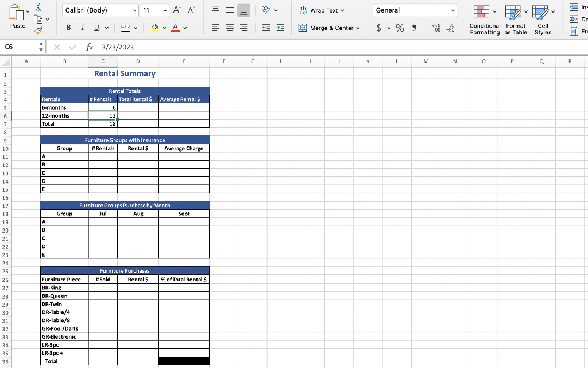
Task: Open Conditional Formatting
Action: pyautogui.click(x=485, y=20)
